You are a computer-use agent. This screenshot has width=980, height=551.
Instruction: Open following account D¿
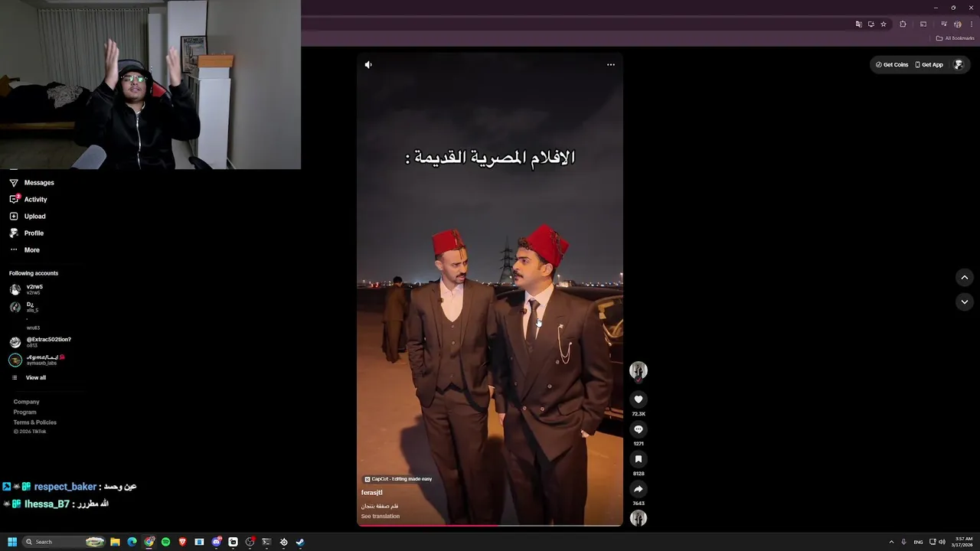pos(24,307)
